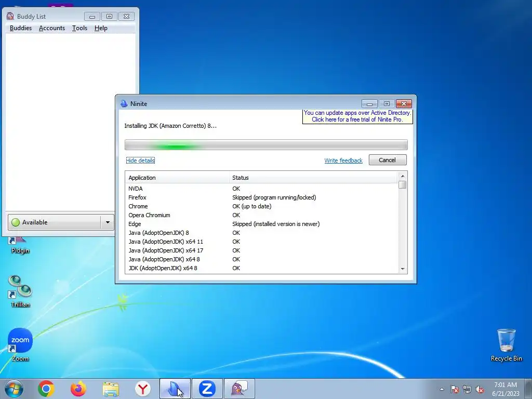Open Windows Explorer taskbar icon
Screen dimensions: 532x399
pyautogui.click(x=111, y=389)
